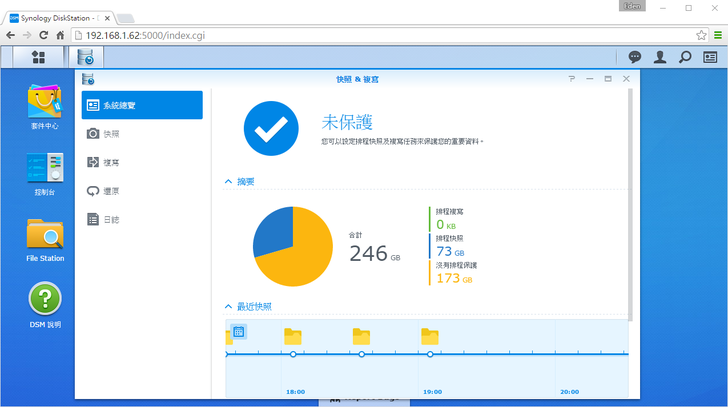Click the DSM search magnifier icon
Image resolution: width=728 pixels, height=407 pixels.
pyautogui.click(x=685, y=57)
